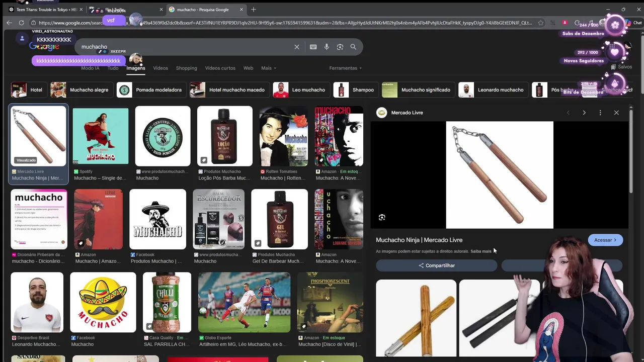Filter by the Muchacho significado chip

click(x=419, y=90)
